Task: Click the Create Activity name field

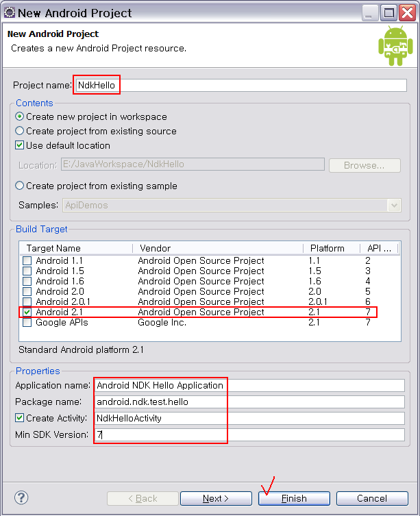Action: tap(250, 418)
